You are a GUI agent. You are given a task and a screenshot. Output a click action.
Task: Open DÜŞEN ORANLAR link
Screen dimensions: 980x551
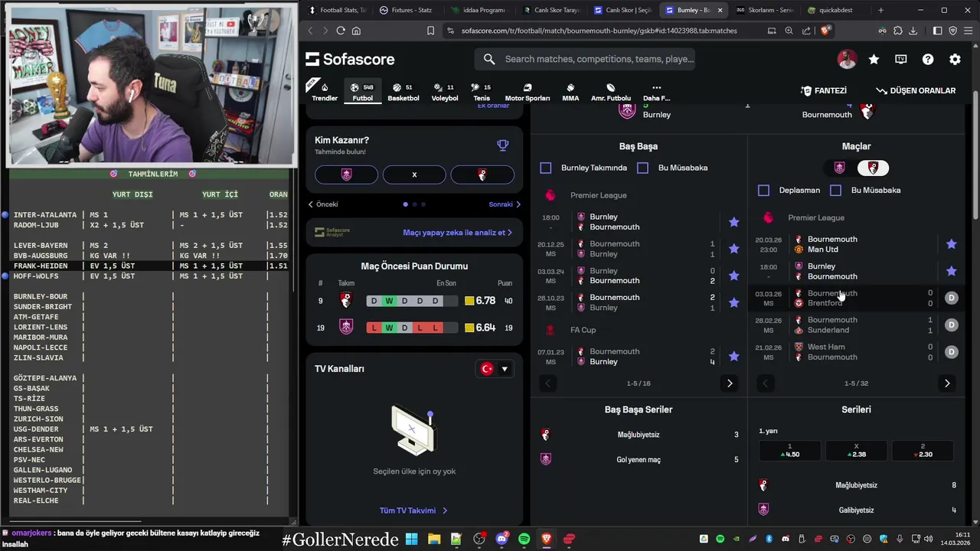[x=916, y=90]
